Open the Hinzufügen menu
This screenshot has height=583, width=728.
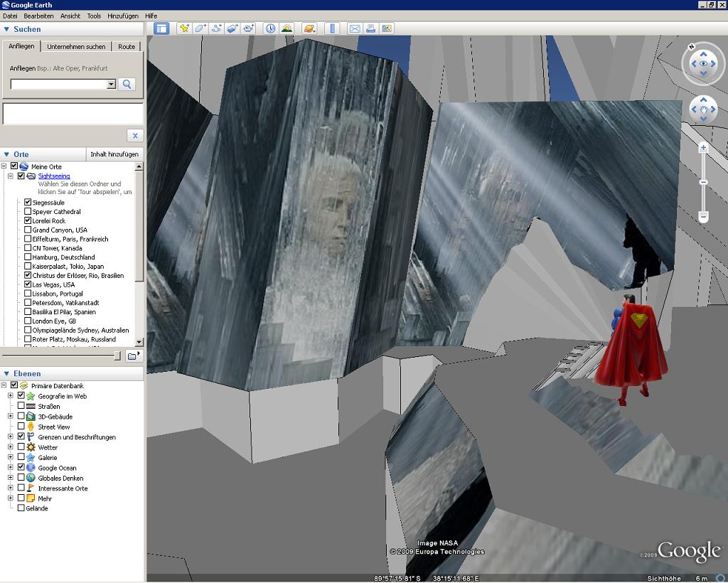pyautogui.click(x=123, y=16)
